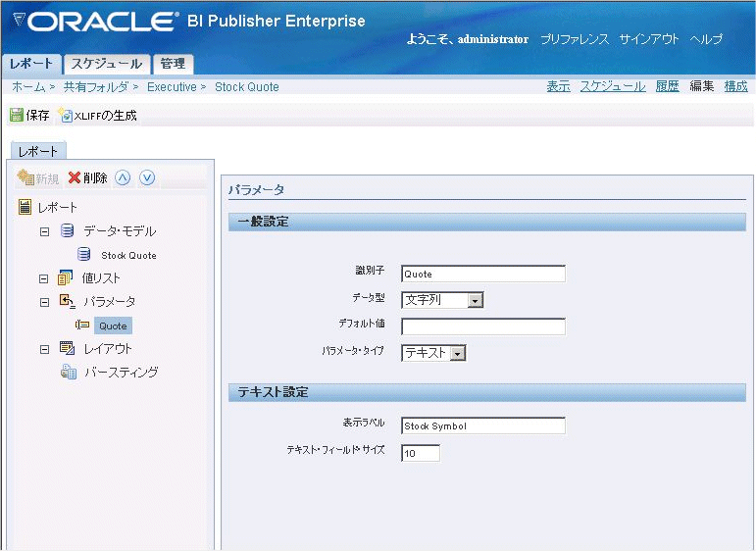Collapse the データ・モデル tree node
The width and height of the screenshot is (756, 551).
[x=44, y=232]
